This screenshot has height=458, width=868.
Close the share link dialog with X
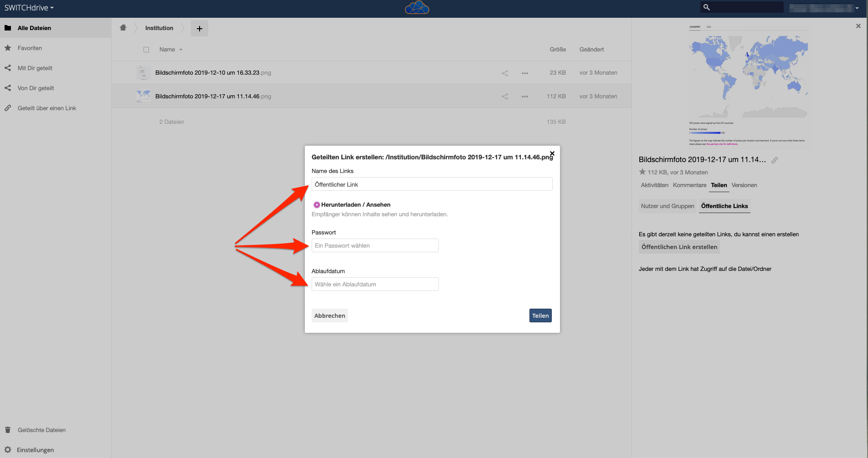552,153
